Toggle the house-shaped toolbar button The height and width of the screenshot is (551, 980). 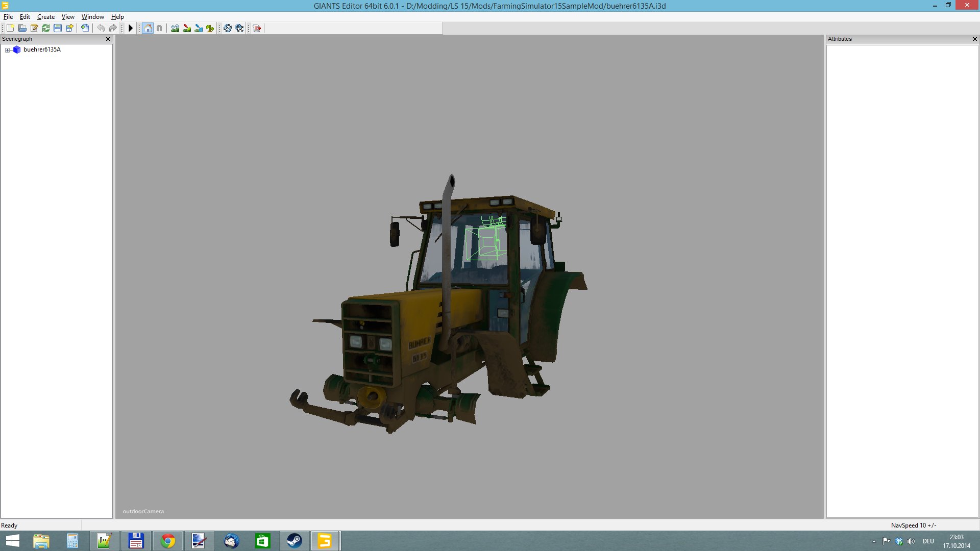pos(148,28)
